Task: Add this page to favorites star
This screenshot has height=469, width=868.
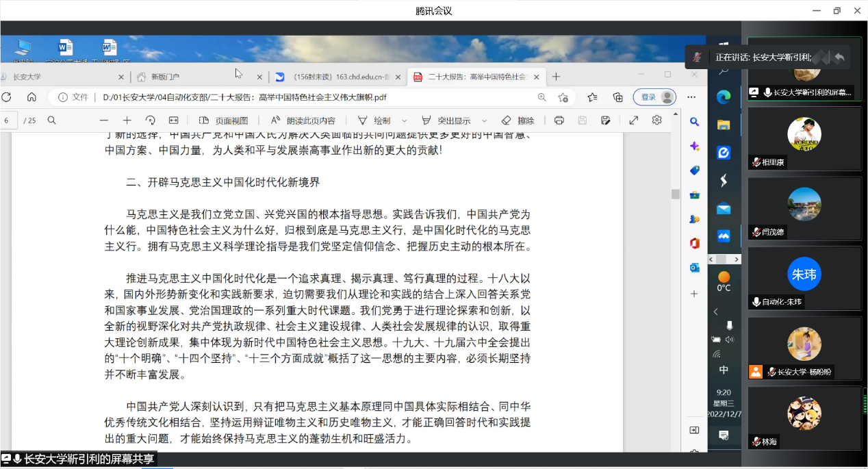Action: click(x=563, y=97)
